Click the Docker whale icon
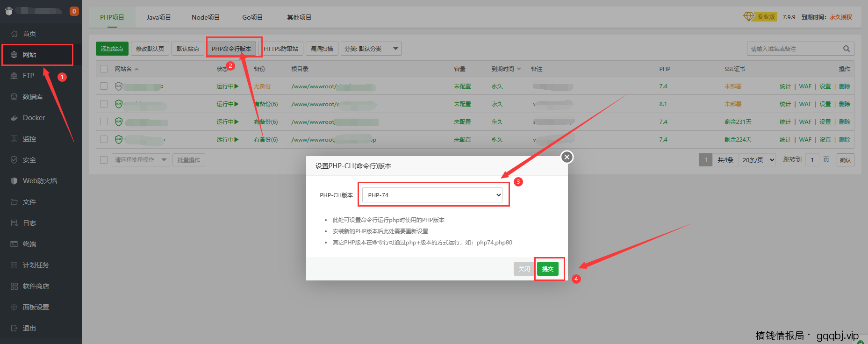Viewport: 868px width, 344px height. point(14,118)
